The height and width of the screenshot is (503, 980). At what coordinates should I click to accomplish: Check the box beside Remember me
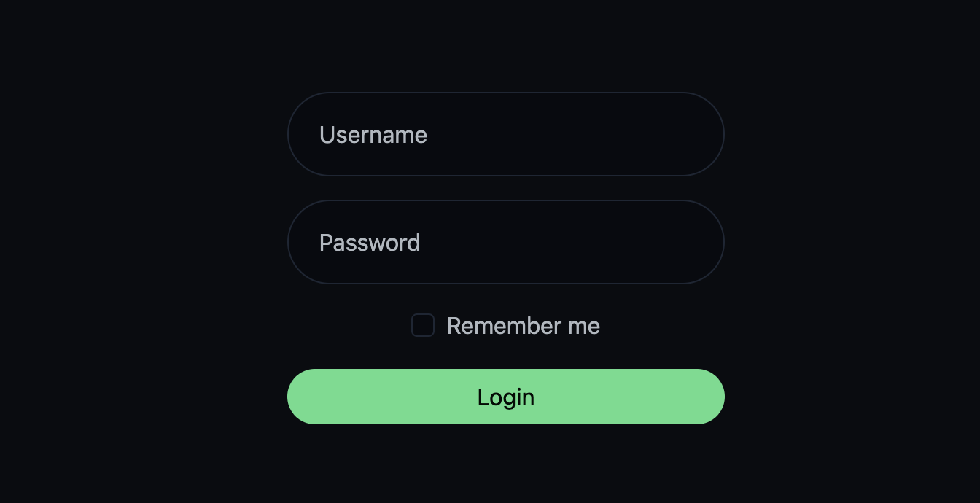tap(423, 325)
